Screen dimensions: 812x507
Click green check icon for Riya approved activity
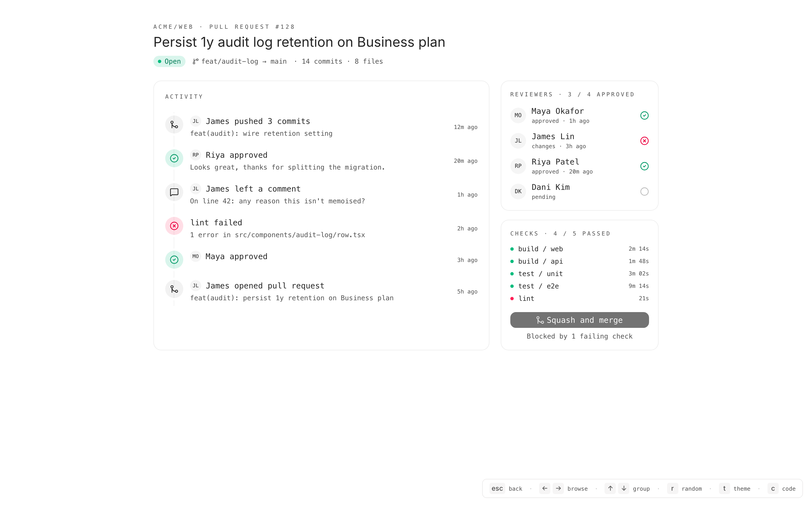[174, 158]
